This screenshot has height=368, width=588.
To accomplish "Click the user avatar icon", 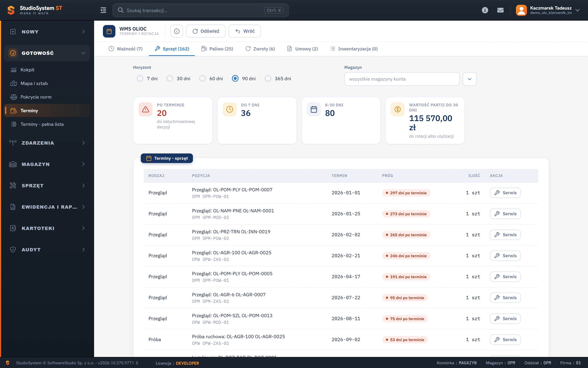I will [x=521, y=10].
